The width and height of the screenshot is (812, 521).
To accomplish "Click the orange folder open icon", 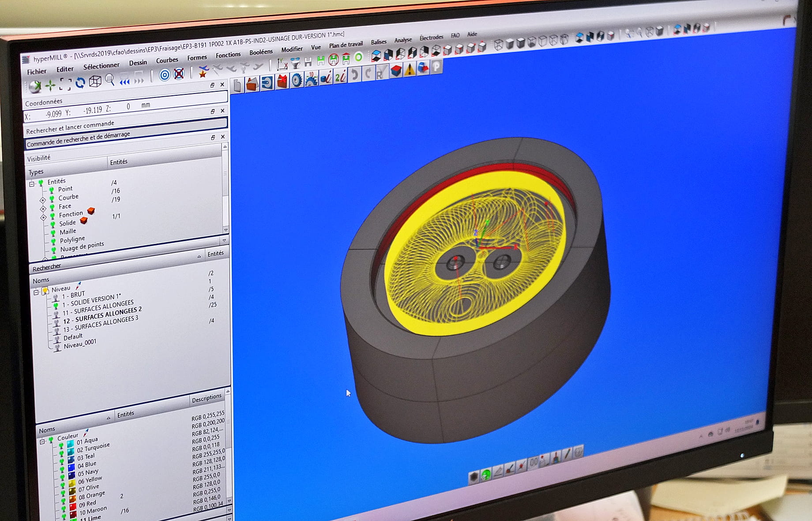I will pos(252,84).
